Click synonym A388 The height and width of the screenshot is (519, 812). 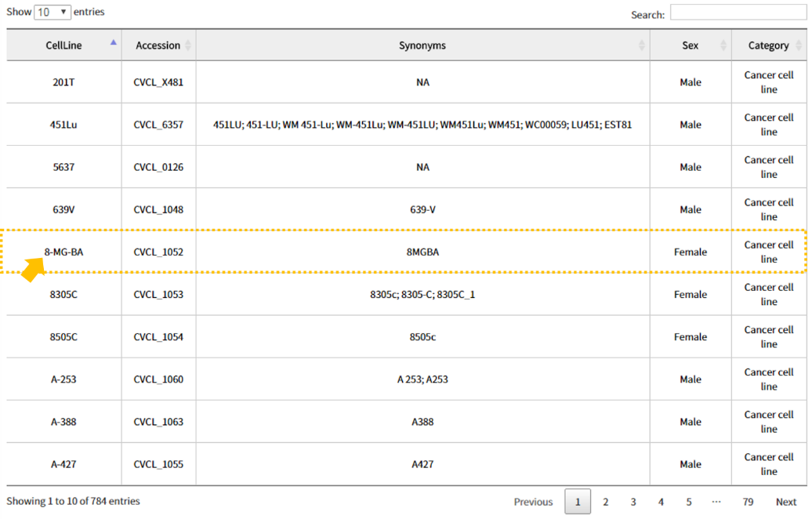point(422,422)
